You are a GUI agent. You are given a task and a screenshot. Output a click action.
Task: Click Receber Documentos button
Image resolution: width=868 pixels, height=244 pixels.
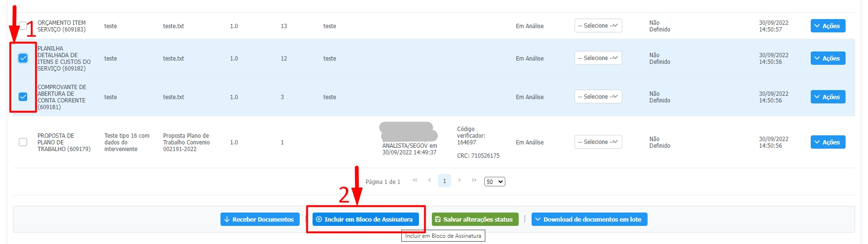260,219
